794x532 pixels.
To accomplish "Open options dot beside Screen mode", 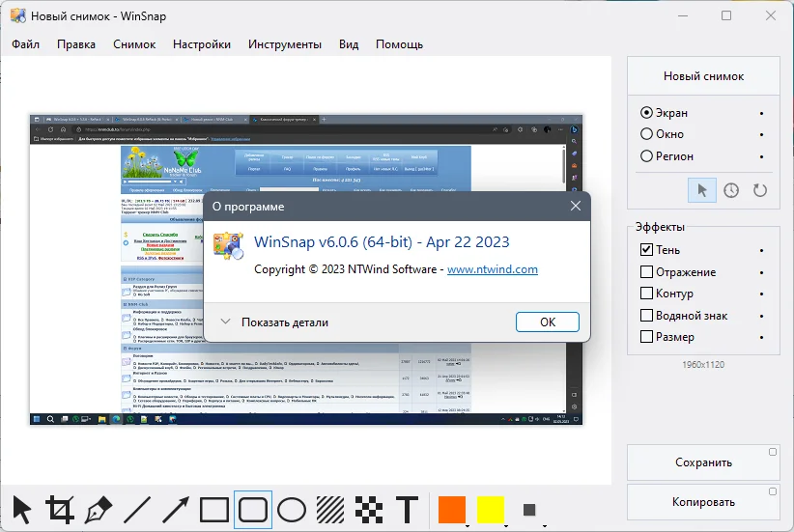I will (x=761, y=113).
